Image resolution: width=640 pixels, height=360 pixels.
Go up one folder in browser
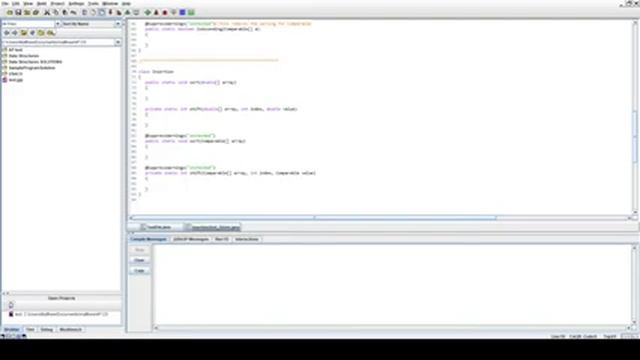[x=24, y=33]
